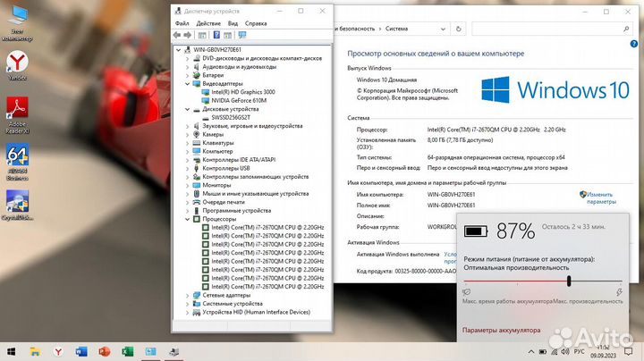Image resolution: width=644 pixels, height=361 pixels.
Task: Click the Back arrow in Device Manager toolbar
Action: [177, 35]
